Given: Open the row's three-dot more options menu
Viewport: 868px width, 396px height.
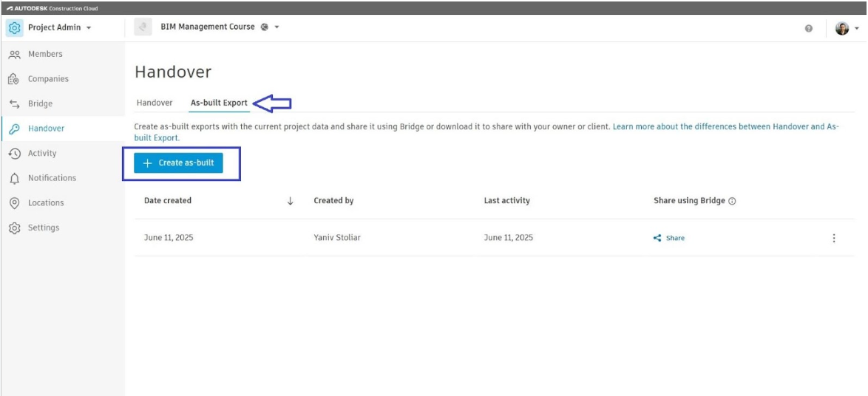Looking at the screenshot, I should point(834,238).
